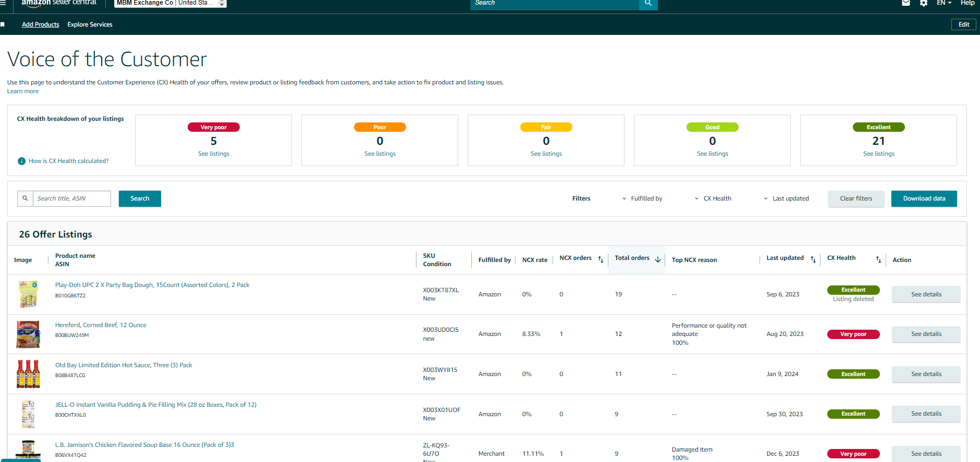Open How is CX Health calculated link
Image resolution: width=980 pixels, height=462 pixels.
tap(69, 161)
